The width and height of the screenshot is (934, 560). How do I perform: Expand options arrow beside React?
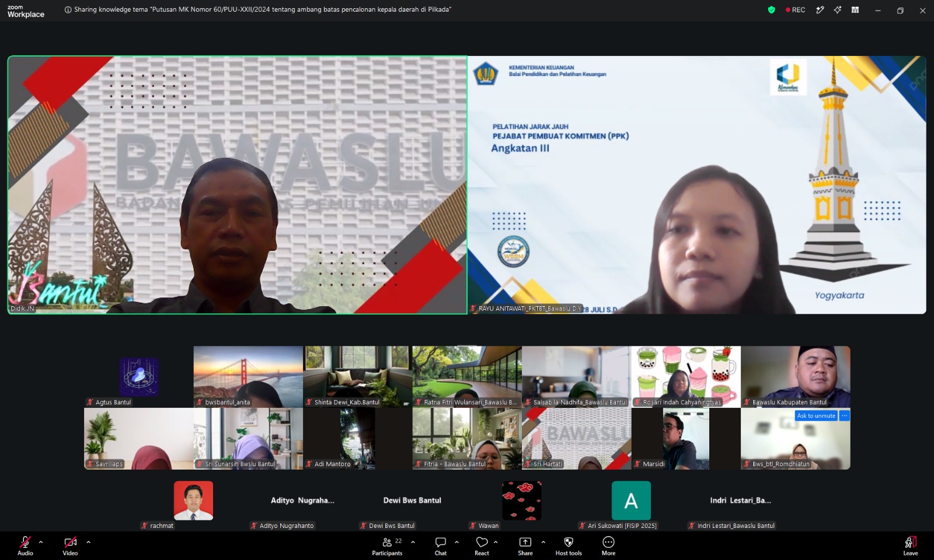496,542
